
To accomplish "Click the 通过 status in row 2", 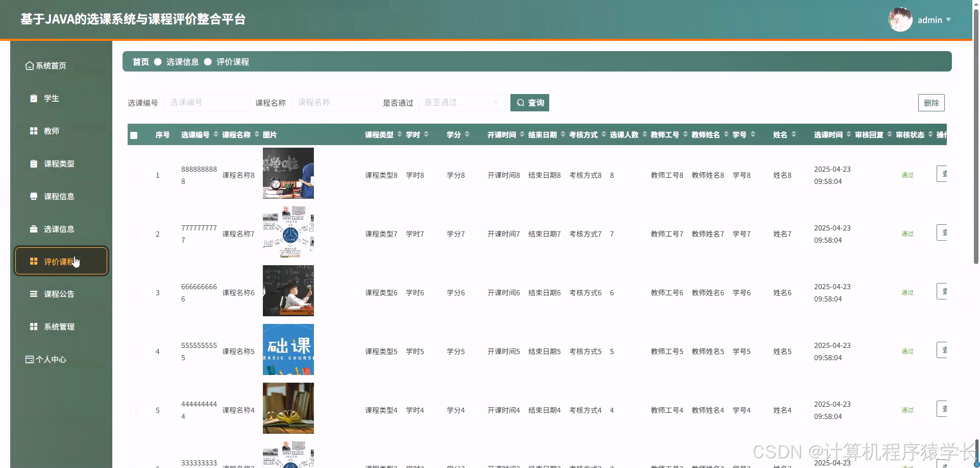I will pyautogui.click(x=908, y=234).
